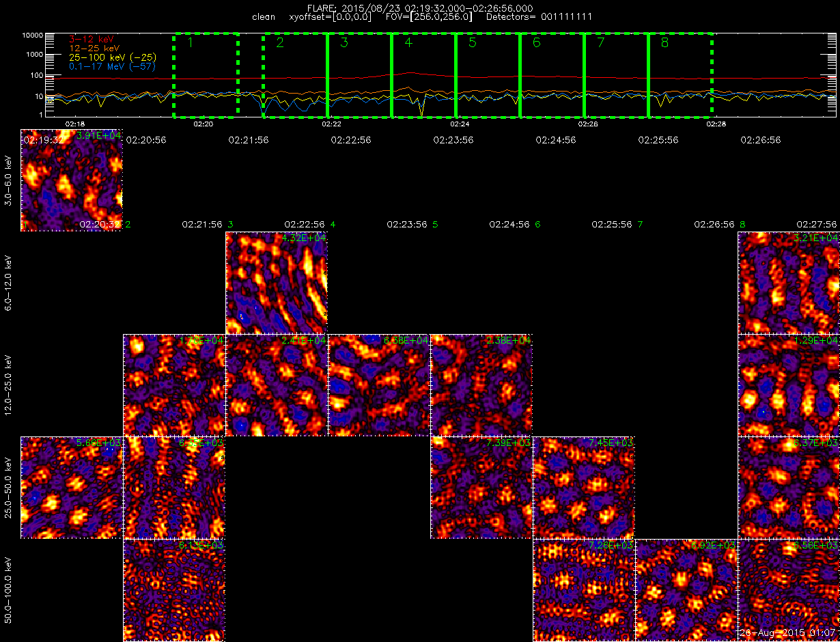Screen dimensions: 840x642
Task: Click the 3.0-6.0 keV row label
Action: [x=9, y=181]
